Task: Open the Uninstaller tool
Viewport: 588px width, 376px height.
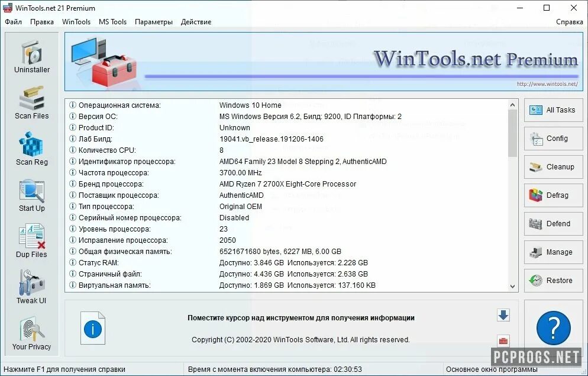Action: pos(32,57)
